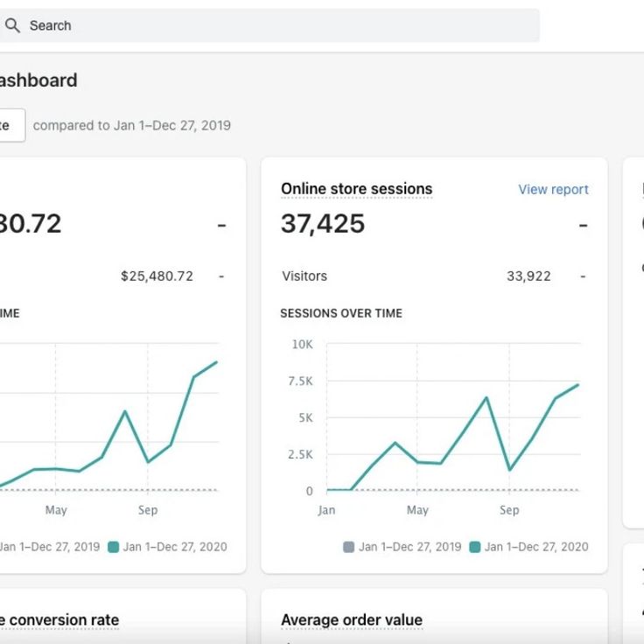Select the conversion rate card title
Screen dimensions: 644x644
pos(59,620)
